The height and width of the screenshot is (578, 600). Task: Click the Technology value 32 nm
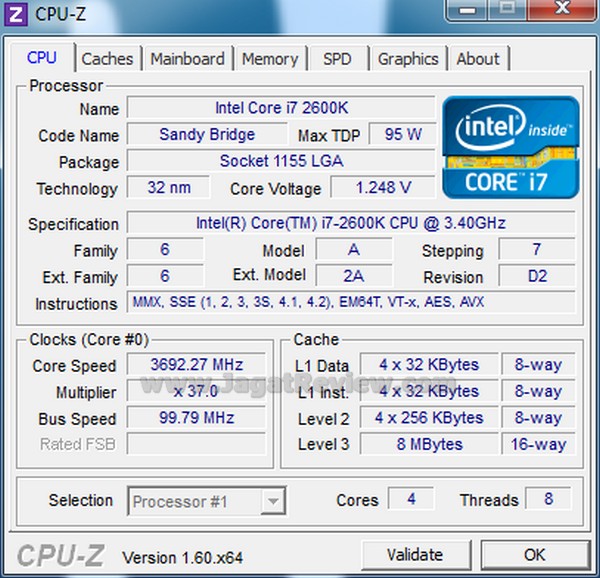pyautogui.click(x=169, y=187)
